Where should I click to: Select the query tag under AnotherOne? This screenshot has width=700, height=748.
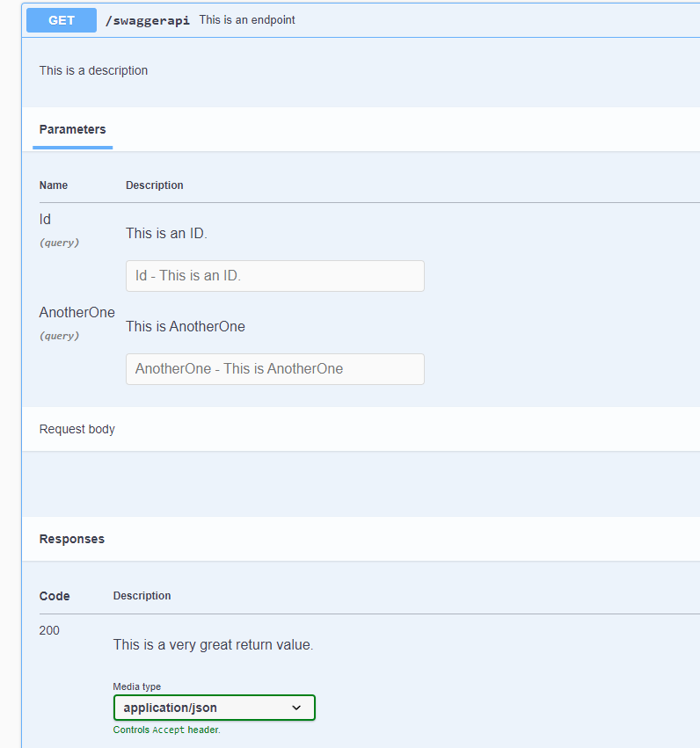coord(59,336)
